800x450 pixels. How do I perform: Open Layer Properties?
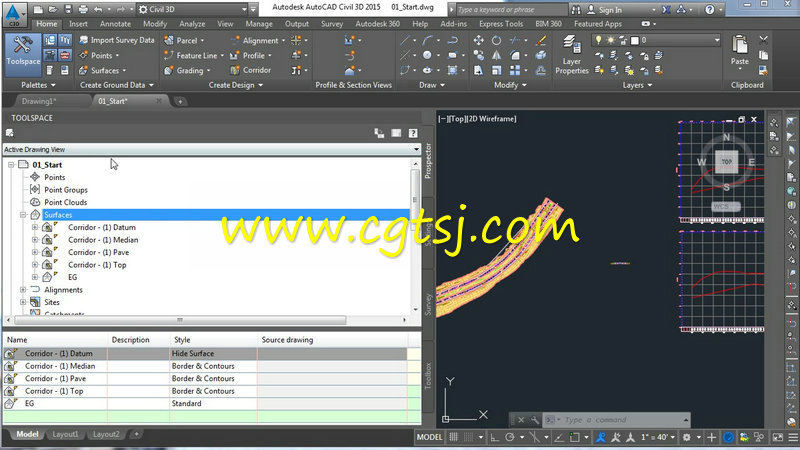(x=571, y=55)
